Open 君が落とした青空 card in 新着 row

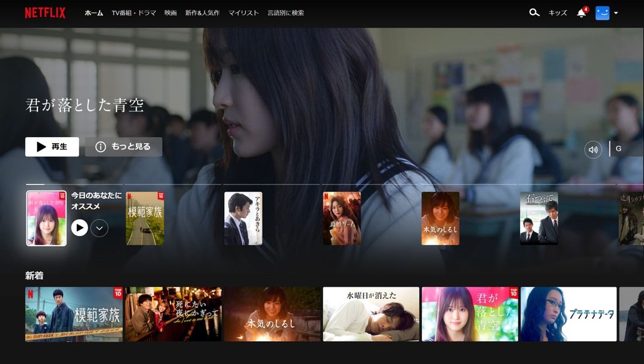(470, 314)
